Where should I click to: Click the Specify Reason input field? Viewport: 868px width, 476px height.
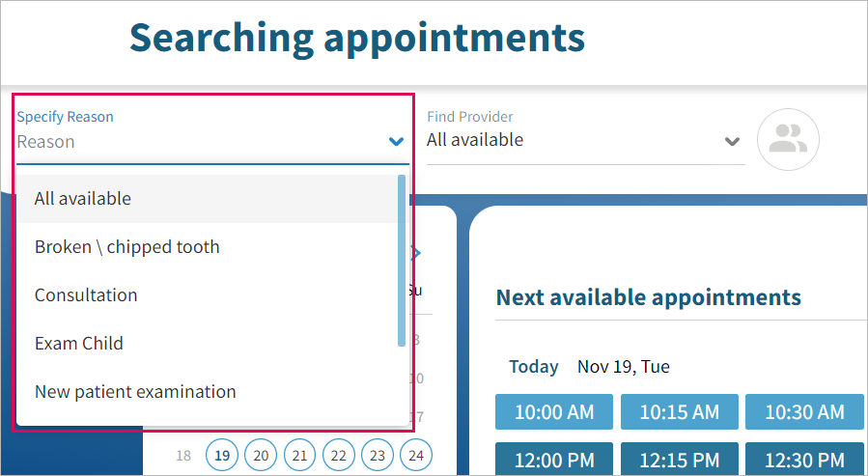[x=193, y=142]
